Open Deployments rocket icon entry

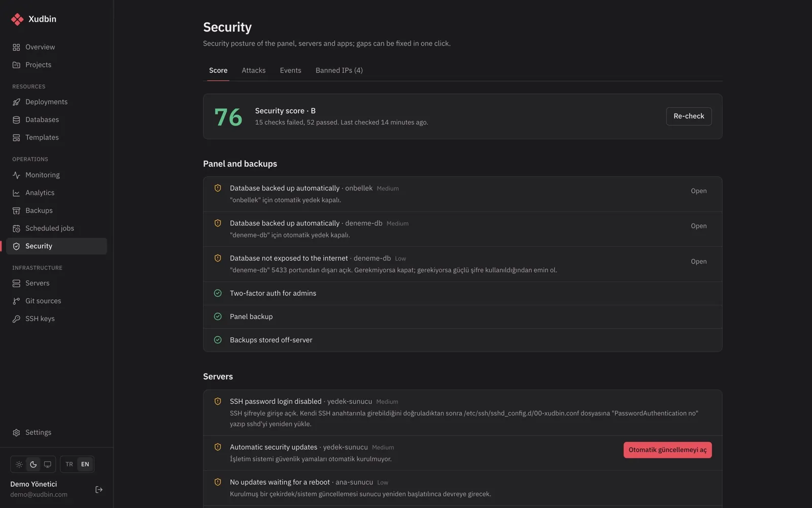(x=56, y=102)
